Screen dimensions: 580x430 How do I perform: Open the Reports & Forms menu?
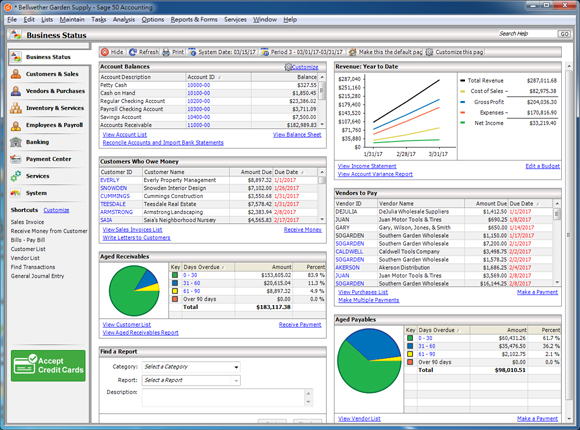[194, 20]
